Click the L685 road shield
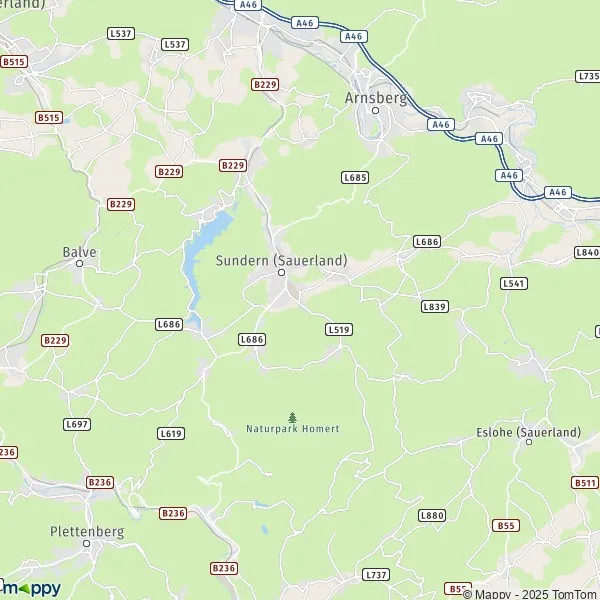The width and height of the screenshot is (600, 600). (x=355, y=178)
